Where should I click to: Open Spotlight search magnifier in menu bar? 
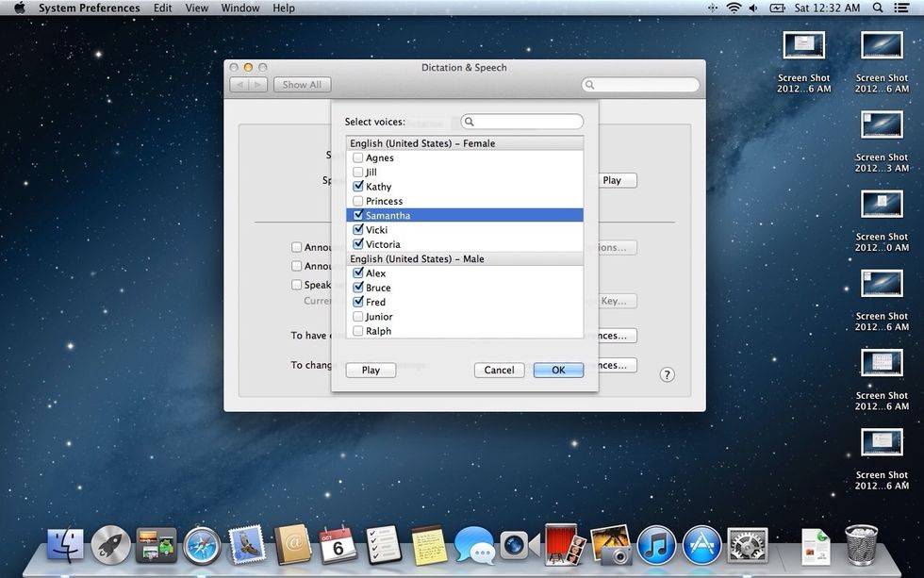click(x=879, y=8)
